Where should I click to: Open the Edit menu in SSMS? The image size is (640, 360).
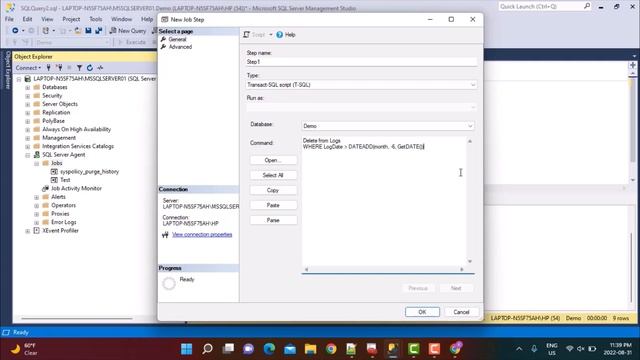[27, 19]
